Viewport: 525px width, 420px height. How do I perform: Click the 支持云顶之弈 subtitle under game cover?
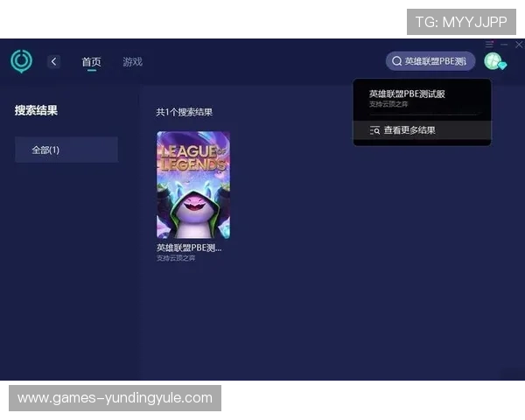(176, 258)
